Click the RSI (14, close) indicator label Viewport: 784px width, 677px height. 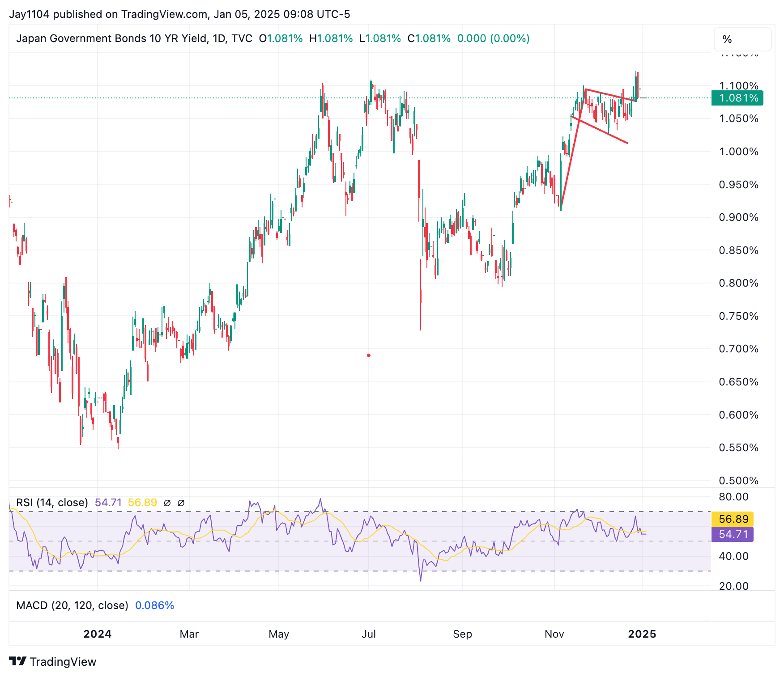pyautogui.click(x=52, y=503)
